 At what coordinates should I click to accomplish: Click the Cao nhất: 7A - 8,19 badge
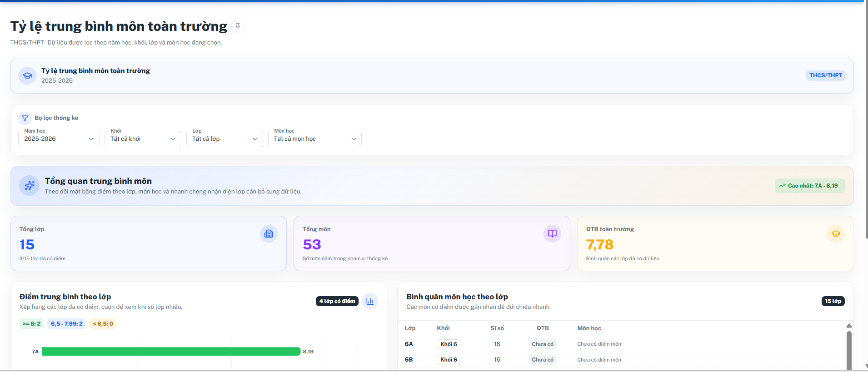[809, 186]
